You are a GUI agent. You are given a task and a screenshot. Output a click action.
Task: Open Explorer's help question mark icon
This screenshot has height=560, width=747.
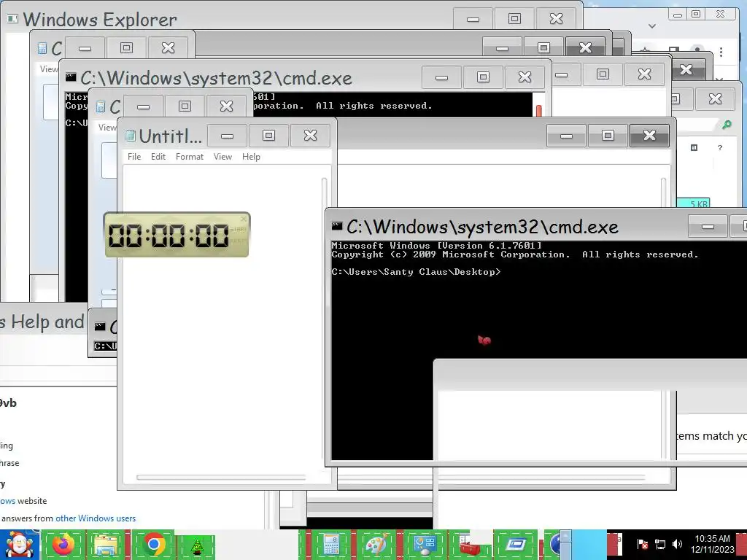[720, 147]
